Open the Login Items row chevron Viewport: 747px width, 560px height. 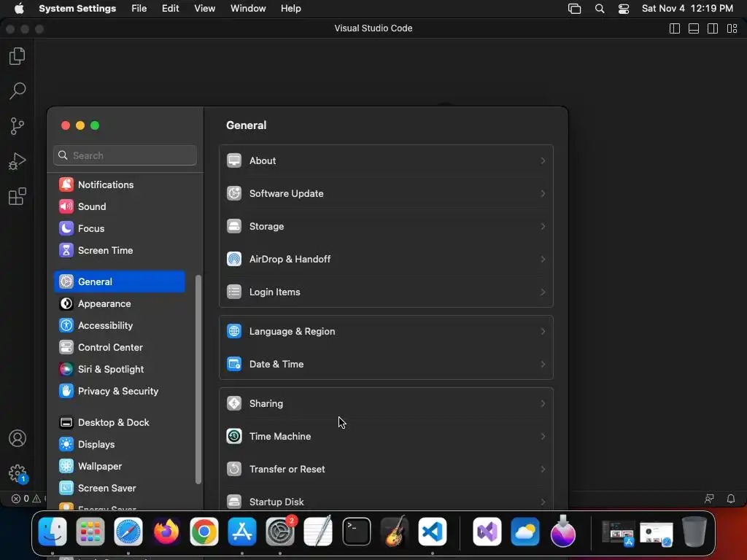click(543, 292)
